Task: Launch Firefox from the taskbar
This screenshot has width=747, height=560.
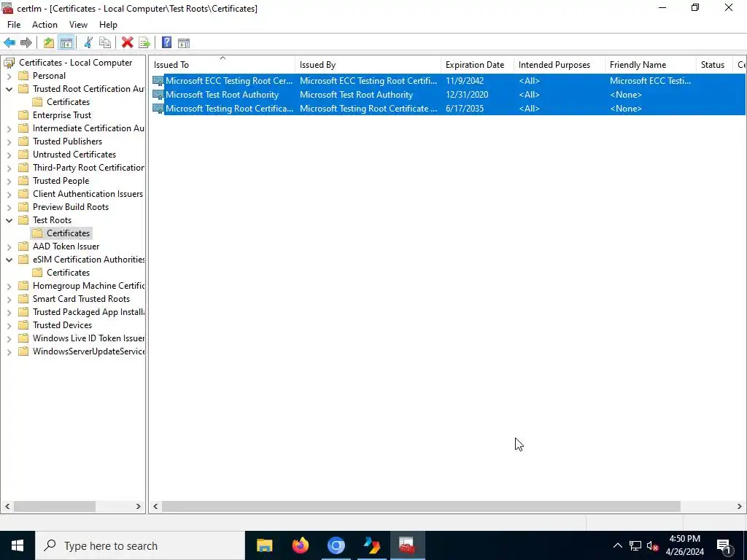Action: (300, 545)
